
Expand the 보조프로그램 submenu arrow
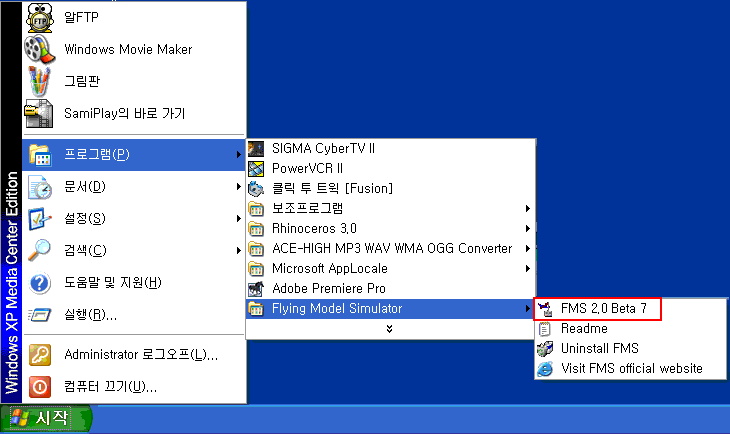pyautogui.click(x=527, y=209)
